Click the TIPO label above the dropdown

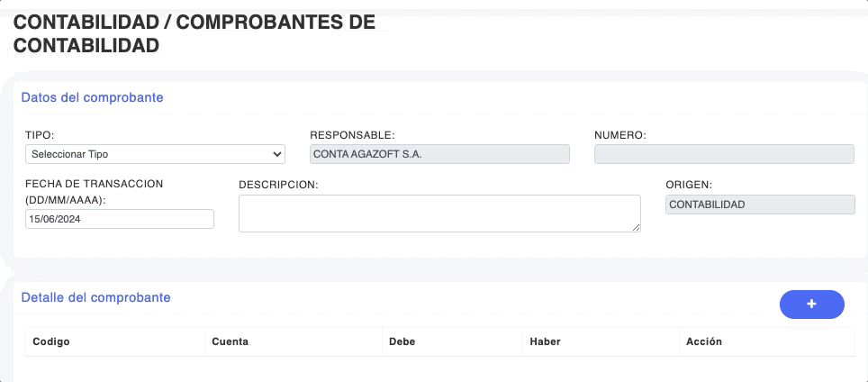pos(40,135)
